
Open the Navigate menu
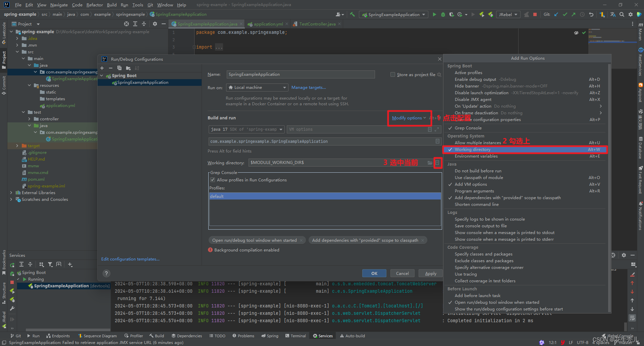pos(59,5)
